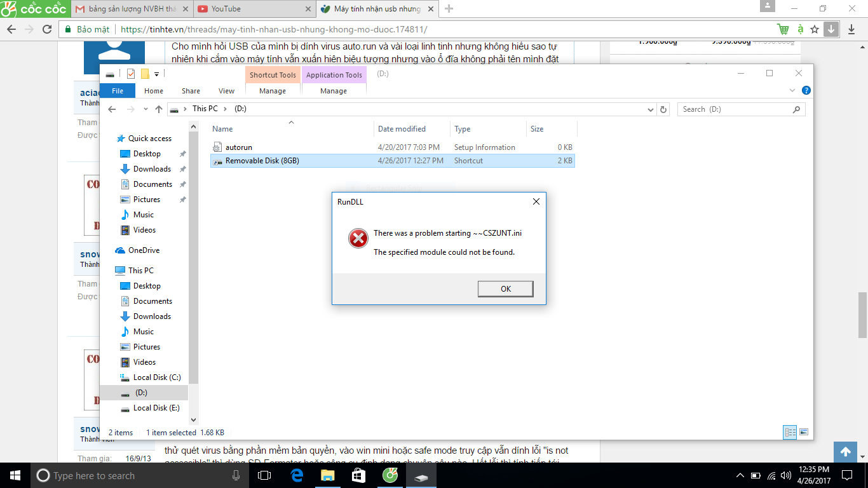Viewport: 868px width, 488px height.
Task: Open the Wi-Fi network icon in tray
Action: 771,475
